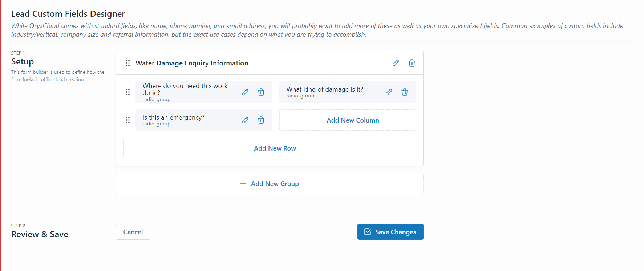Viewport: 644px width, 271px height.
Task: Add a new row to the group
Action: coord(270,148)
